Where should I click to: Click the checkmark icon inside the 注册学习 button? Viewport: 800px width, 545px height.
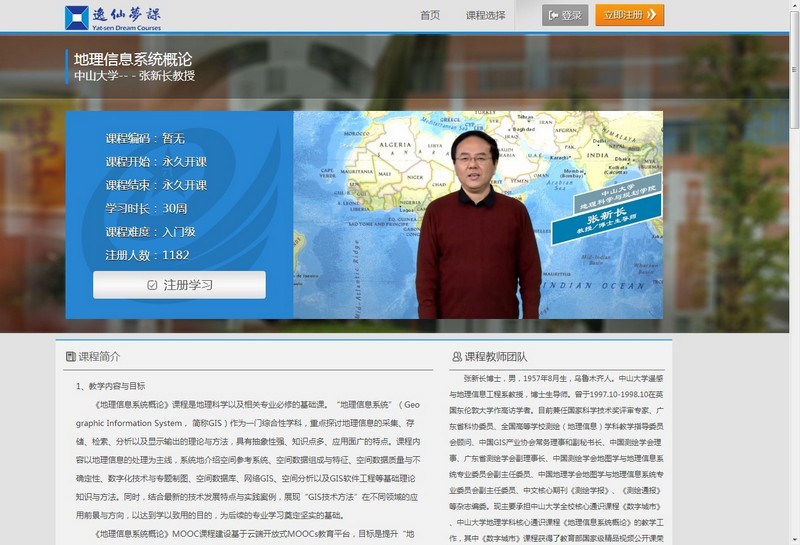coord(152,285)
